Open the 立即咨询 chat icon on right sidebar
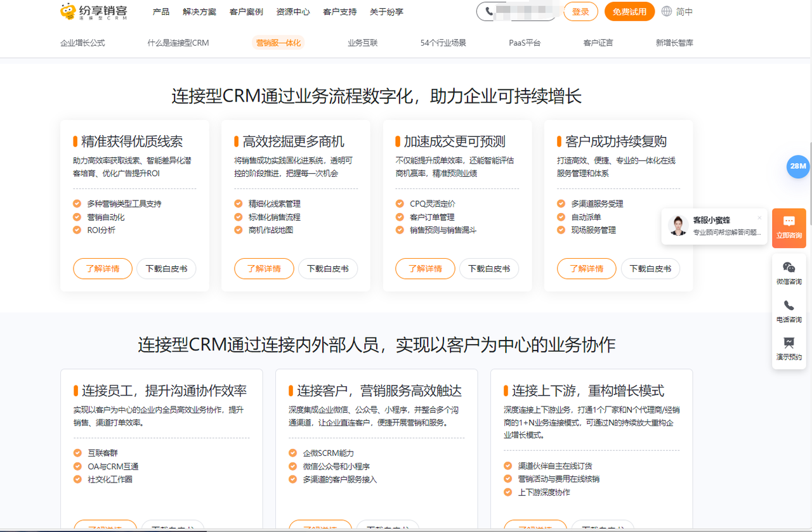This screenshot has width=812, height=532. click(x=789, y=227)
